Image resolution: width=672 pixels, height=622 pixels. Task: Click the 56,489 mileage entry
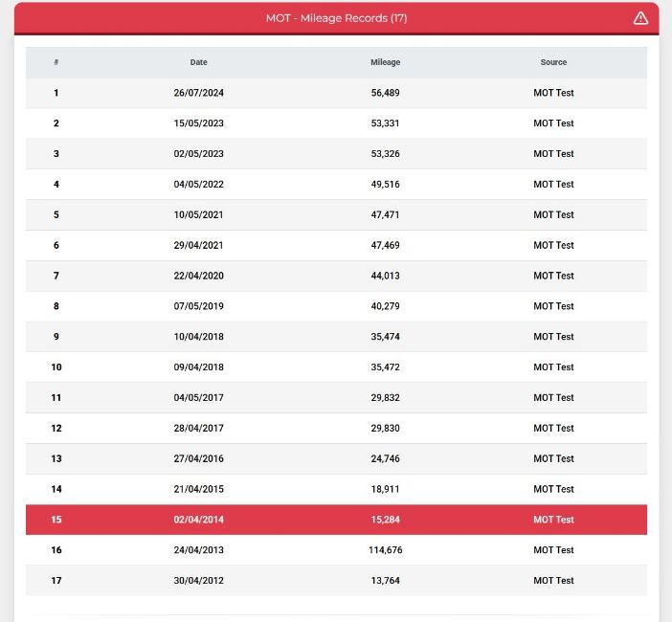click(385, 93)
